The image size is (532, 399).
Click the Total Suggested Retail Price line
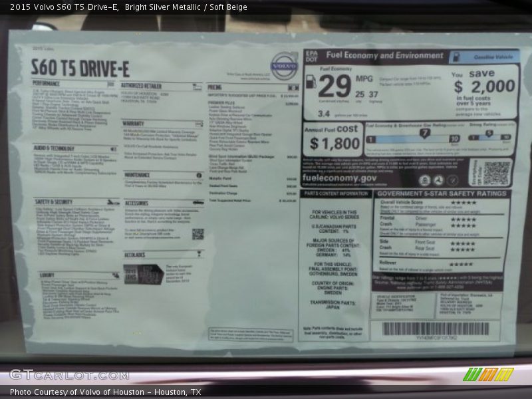point(253,201)
